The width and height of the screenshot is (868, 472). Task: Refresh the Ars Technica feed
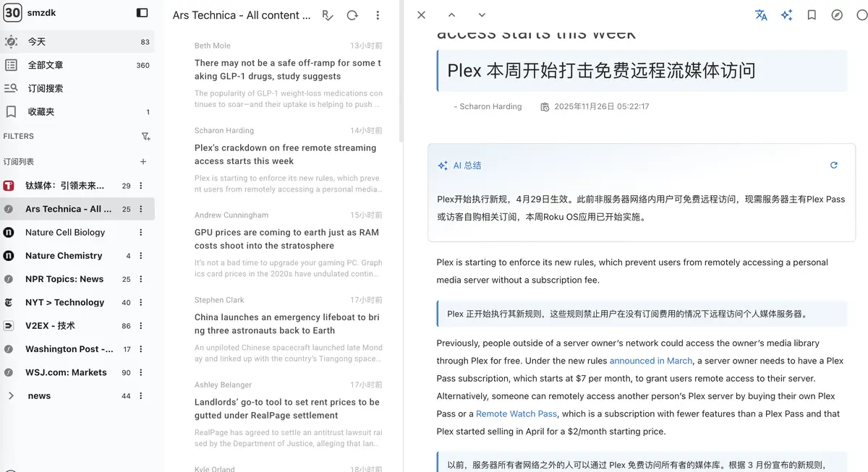pyautogui.click(x=352, y=15)
